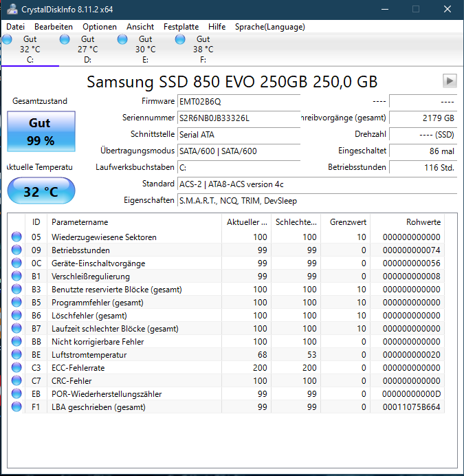
Task: Minimize the CrystalDiskInfo window
Action: 385,9
